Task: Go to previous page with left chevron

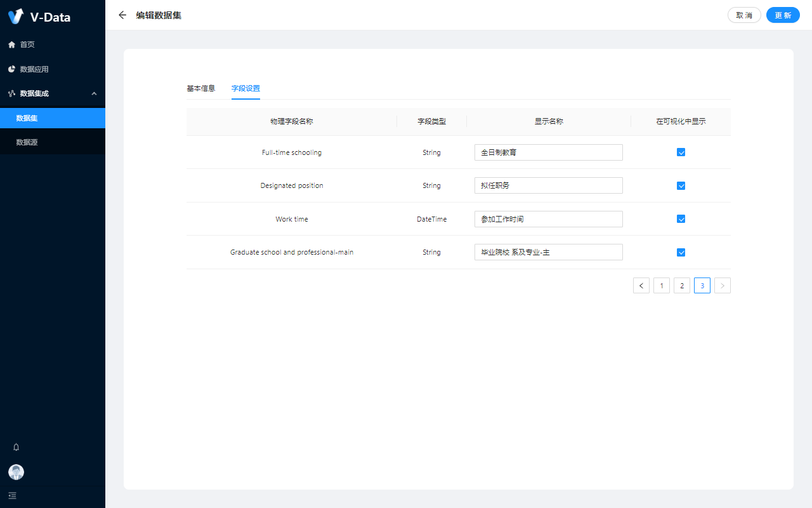Action: coord(641,286)
